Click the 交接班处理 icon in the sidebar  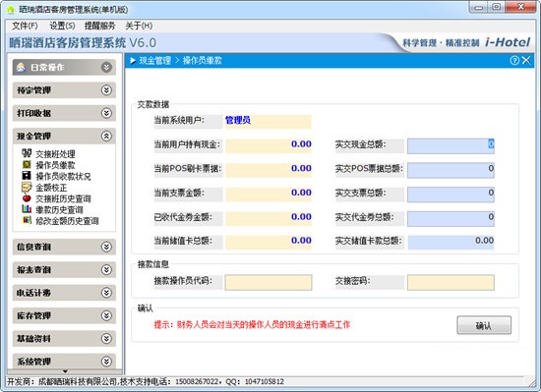coord(27,152)
